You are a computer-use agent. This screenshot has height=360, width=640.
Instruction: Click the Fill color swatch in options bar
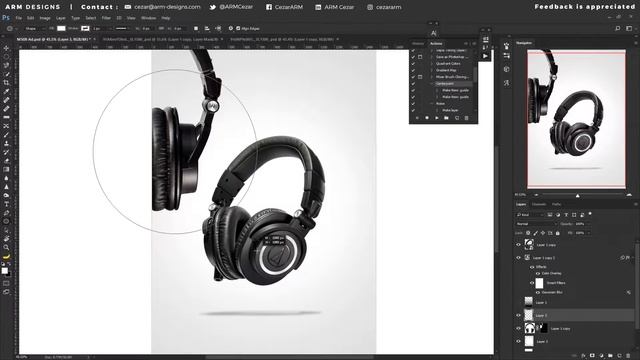(x=61, y=29)
